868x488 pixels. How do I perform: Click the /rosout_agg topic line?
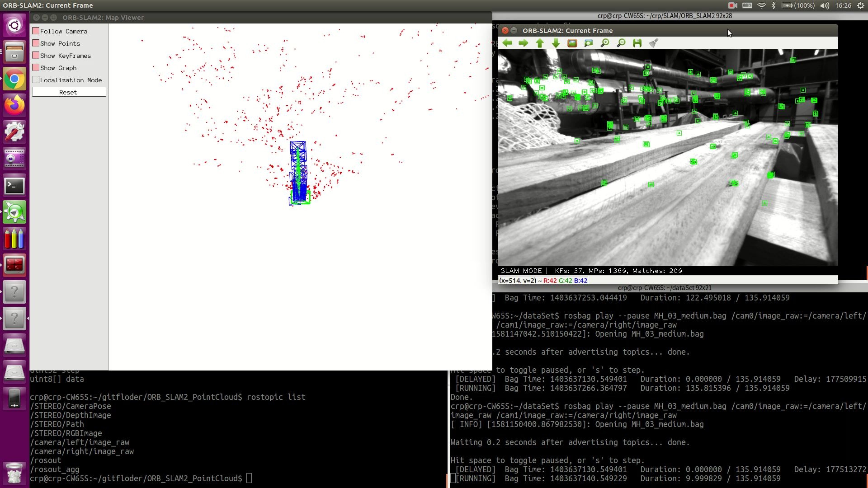pyautogui.click(x=55, y=469)
